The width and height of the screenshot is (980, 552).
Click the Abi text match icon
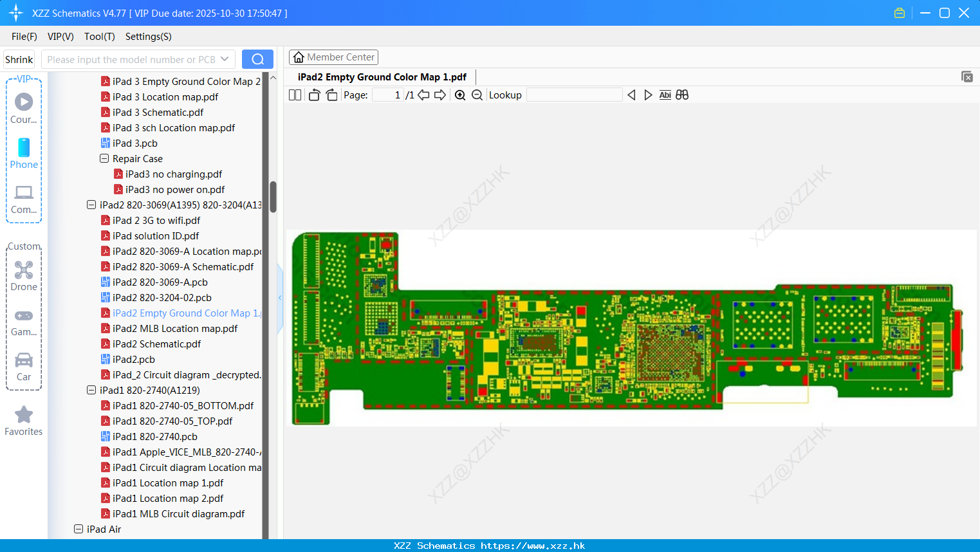click(665, 95)
